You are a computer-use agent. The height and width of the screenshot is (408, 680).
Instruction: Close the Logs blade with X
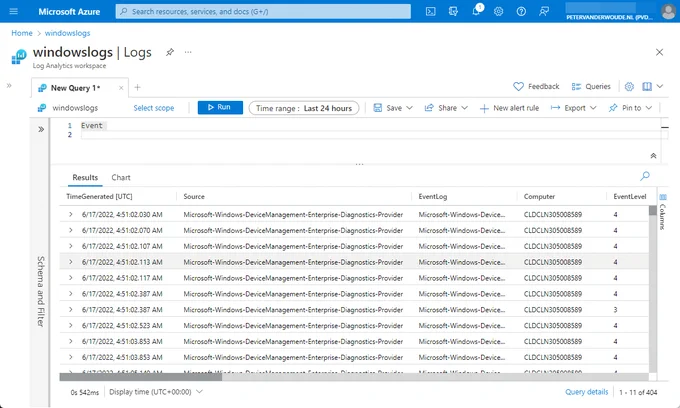coord(659,52)
